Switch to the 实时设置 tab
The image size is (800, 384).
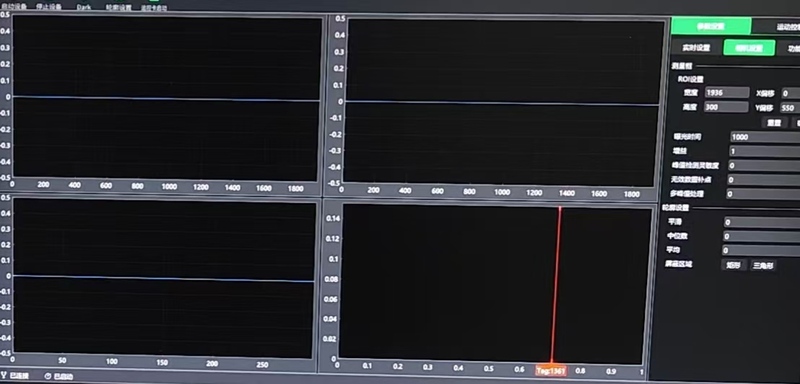click(x=696, y=48)
